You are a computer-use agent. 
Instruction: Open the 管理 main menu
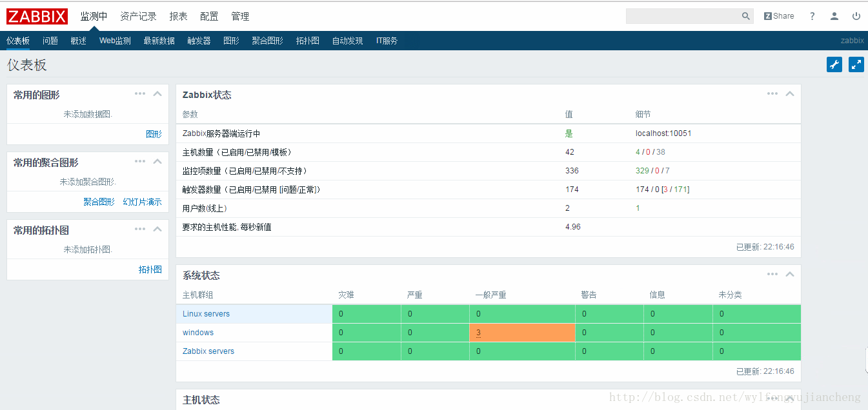240,16
